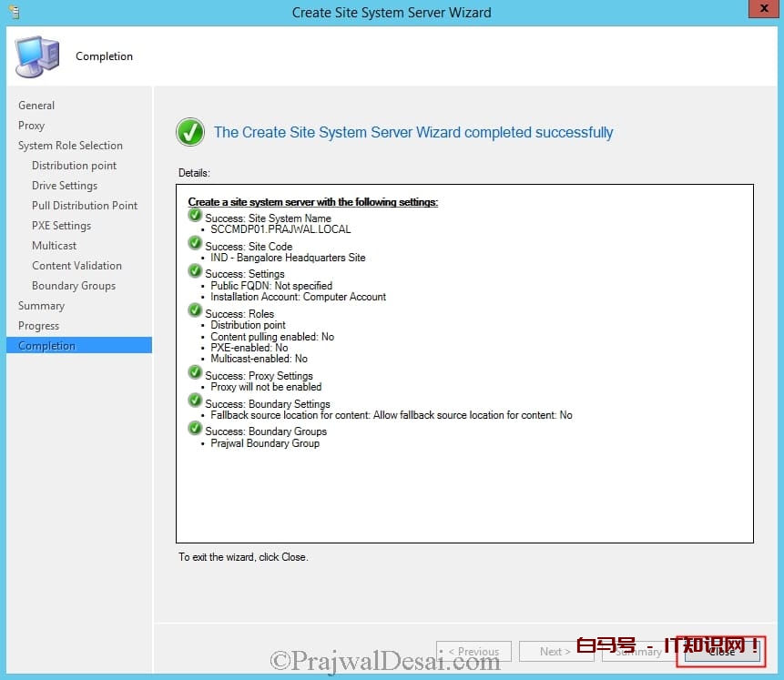Click the wizard icon in the title bar
This screenshot has width=784, height=680.
pos(13,12)
